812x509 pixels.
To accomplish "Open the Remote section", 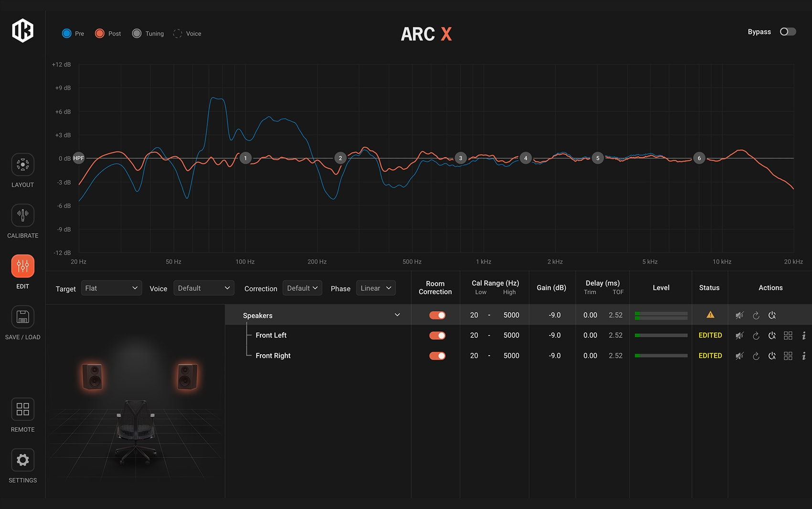I will pos(22,410).
